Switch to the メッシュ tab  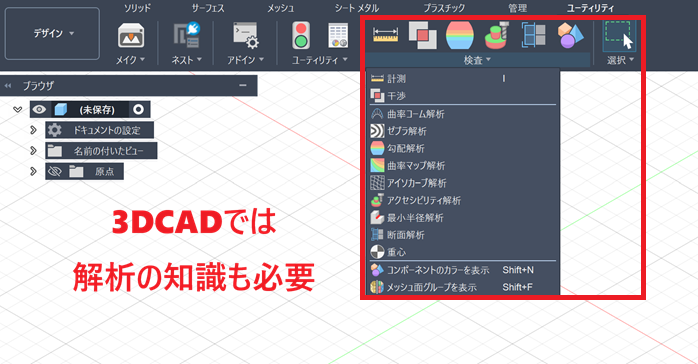(280, 8)
